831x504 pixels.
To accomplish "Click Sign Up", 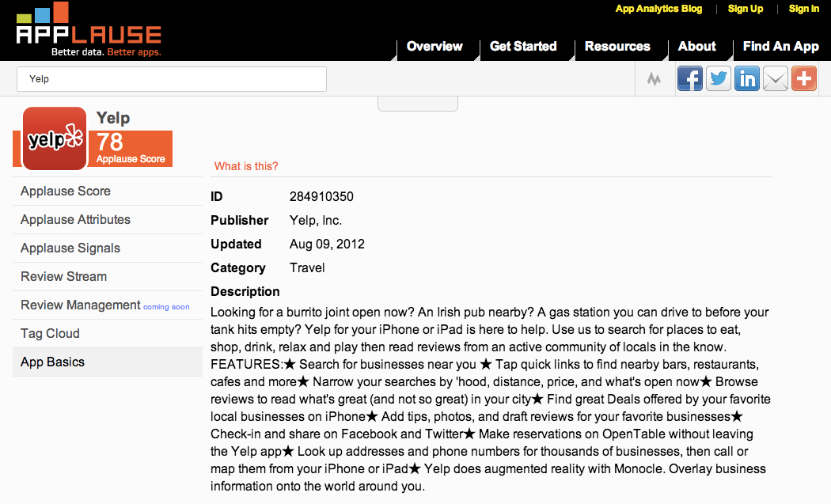I will 745,9.
